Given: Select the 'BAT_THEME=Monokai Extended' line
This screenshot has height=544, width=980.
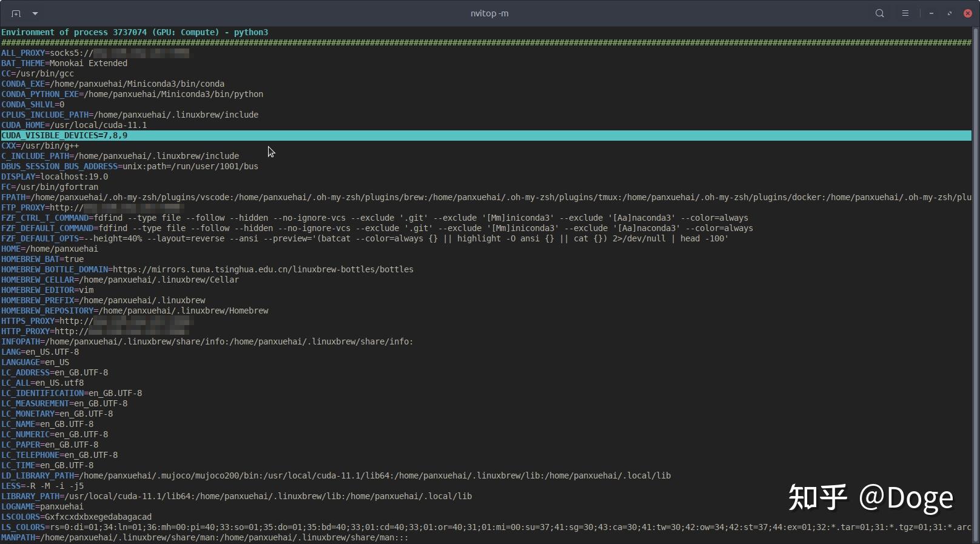Looking at the screenshot, I should pyautogui.click(x=64, y=63).
